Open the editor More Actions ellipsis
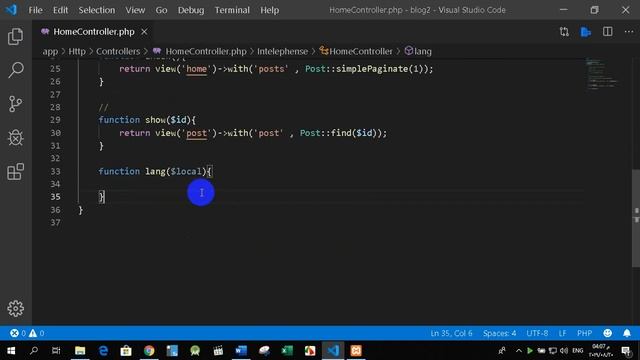 tap(629, 32)
